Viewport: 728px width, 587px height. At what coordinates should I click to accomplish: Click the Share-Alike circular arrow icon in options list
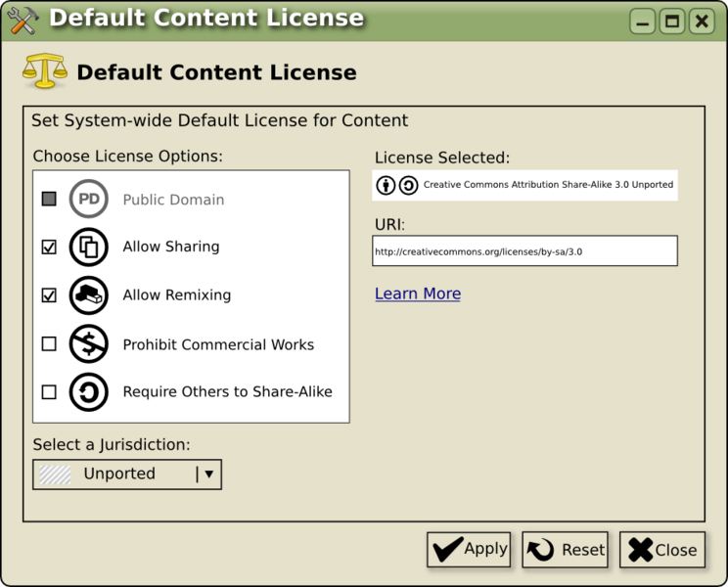click(x=89, y=392)
